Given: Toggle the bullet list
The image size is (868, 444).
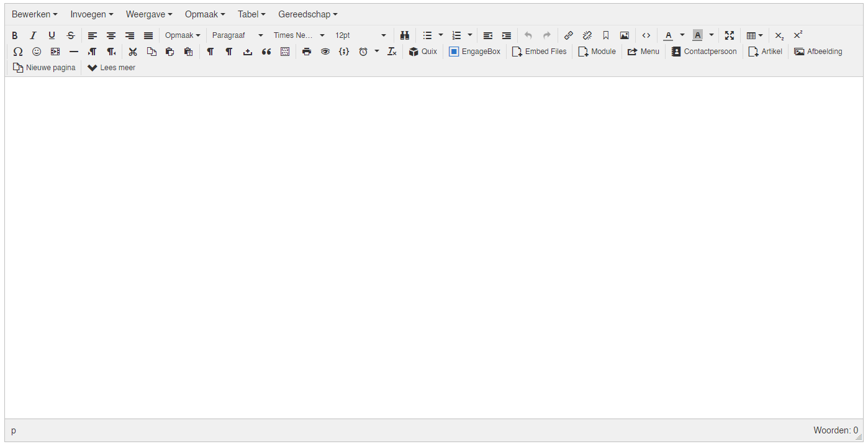Looking at the screenshot, I should pyautogui.click(x=427, y=35).
